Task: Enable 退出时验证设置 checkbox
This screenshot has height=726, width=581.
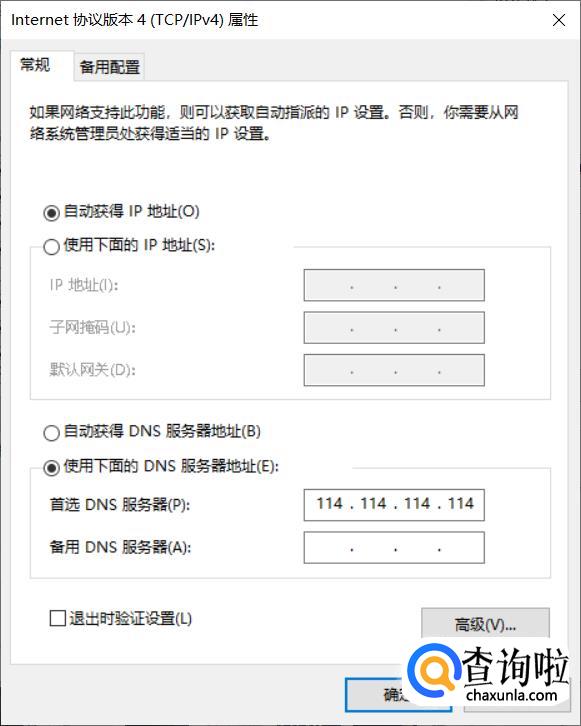Action: [x=57, y=618]
